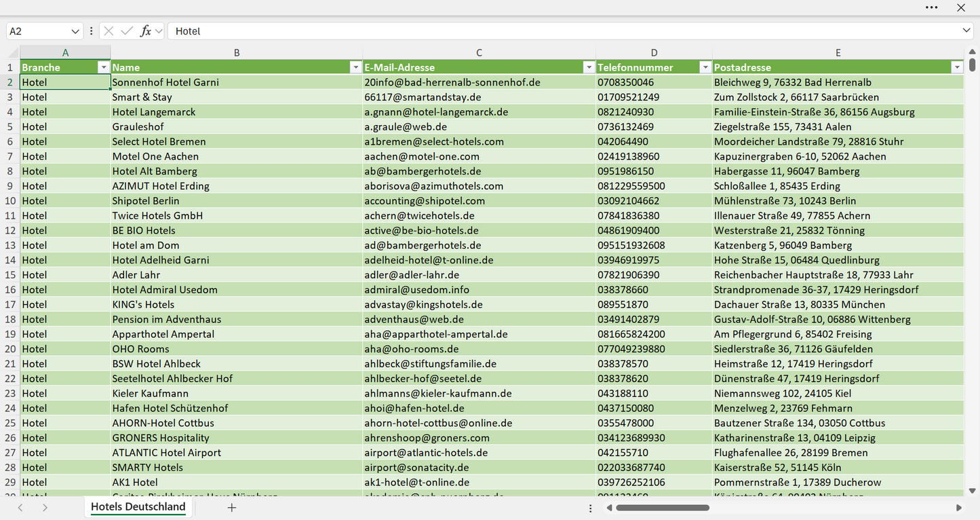Click the vertical scrollbar down arrow
This screenshot has height=520, width=980.
(x=973, y=491)
